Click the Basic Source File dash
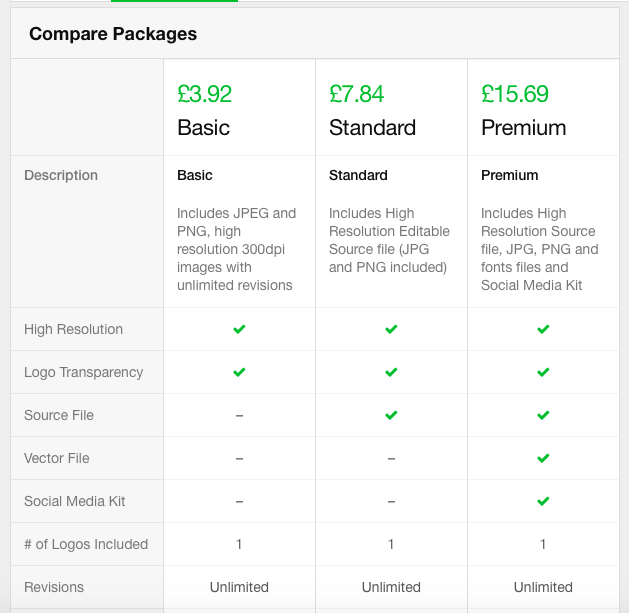 pyautogui.click(x=239, y=416)
